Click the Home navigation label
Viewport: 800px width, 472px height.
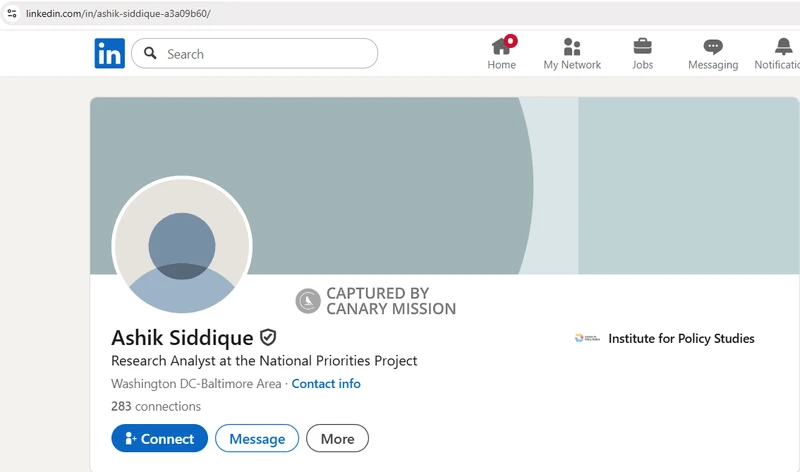[502, 65]
